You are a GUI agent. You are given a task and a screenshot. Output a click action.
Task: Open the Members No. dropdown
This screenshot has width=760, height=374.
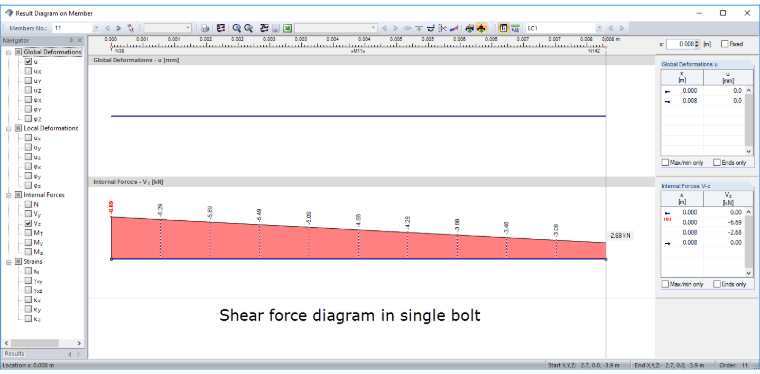point(96,28)
